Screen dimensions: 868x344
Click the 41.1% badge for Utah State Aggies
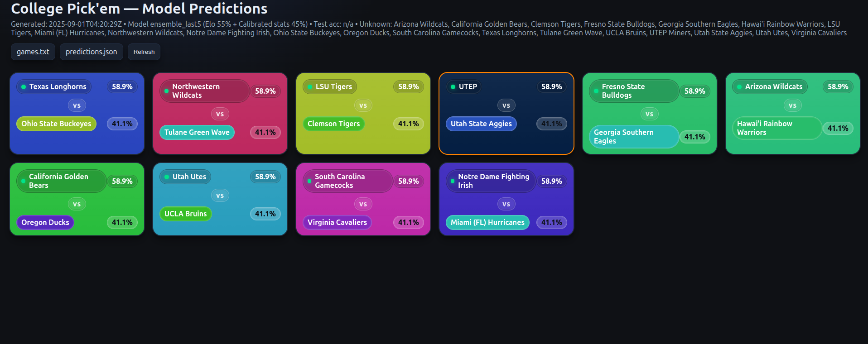(552, 124)
